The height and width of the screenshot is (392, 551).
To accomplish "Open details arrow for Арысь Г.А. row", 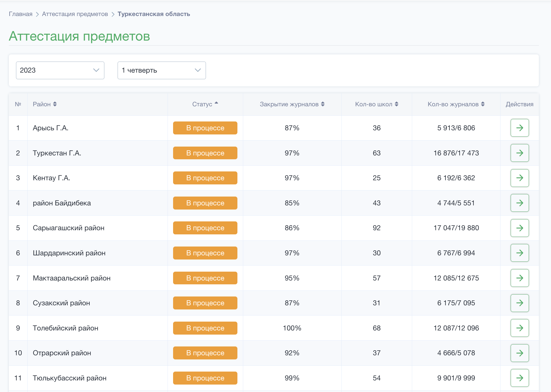I will click(520, 128).
